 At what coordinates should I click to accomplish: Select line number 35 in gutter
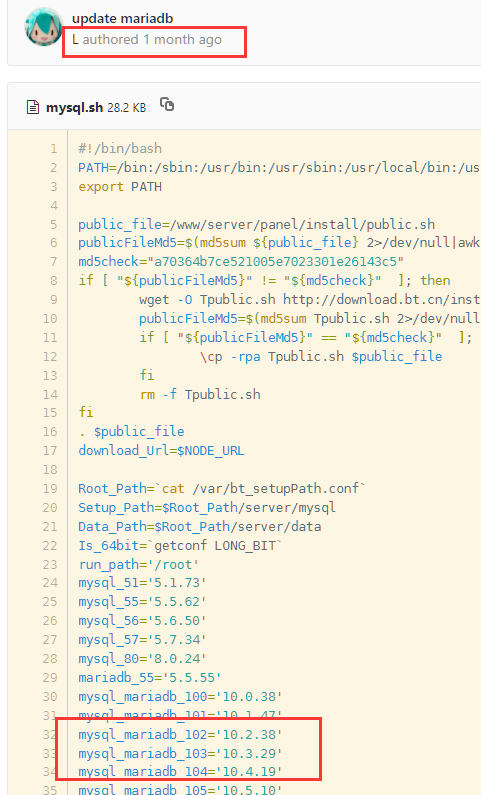50,790
